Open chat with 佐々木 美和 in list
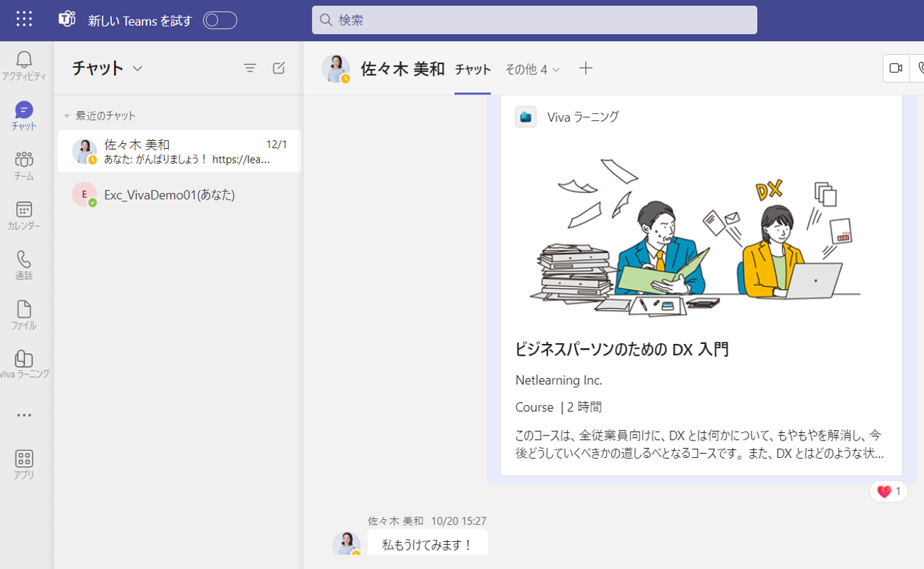Image resolution: width=924 pixels, height=569 pixels. pyautogui.click(x=179, y=151)
